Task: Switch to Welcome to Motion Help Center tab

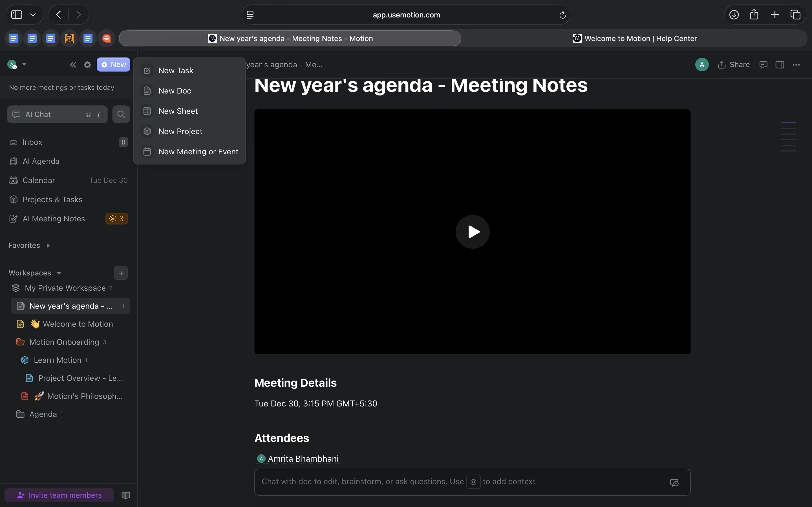Action: pyautogui.click(x=634, y=39)
